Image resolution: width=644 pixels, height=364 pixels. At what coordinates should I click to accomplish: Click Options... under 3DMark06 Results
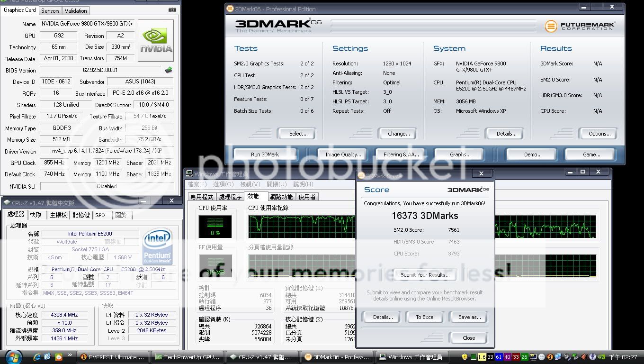click(599, 134)
